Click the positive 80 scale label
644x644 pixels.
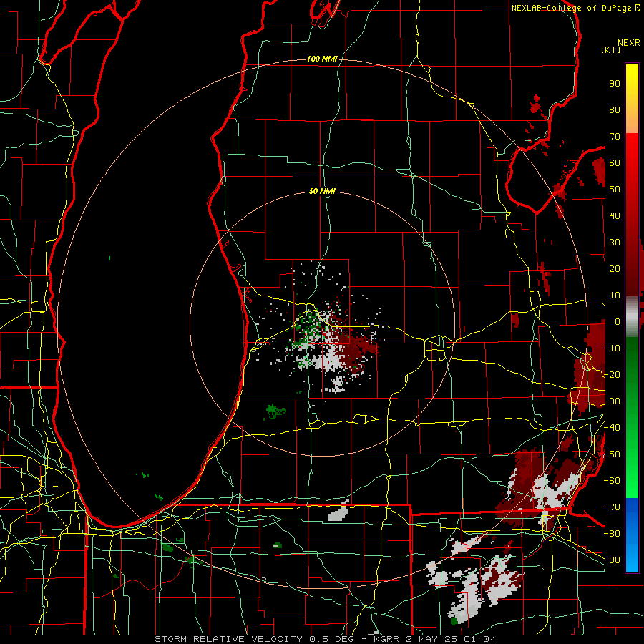pos(615,109)
